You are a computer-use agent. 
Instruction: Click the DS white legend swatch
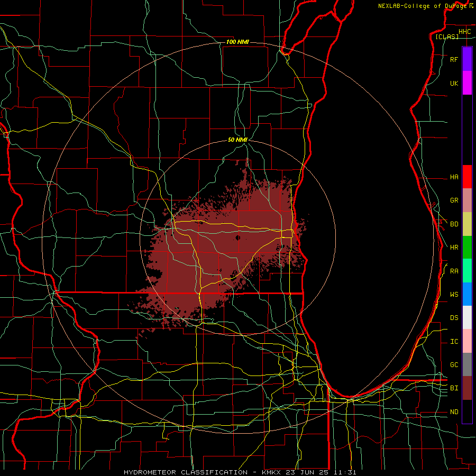[467, 317]
